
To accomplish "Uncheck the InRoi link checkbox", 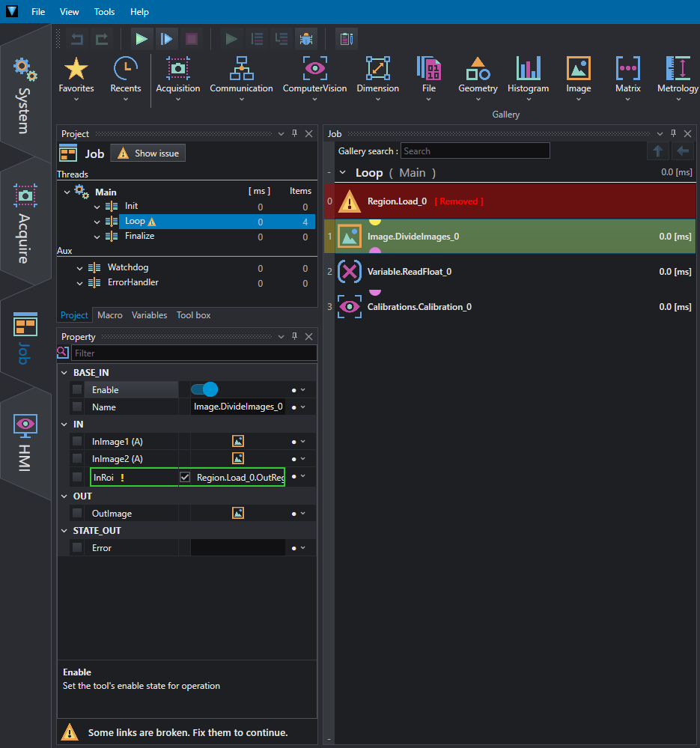I will 185,477.
